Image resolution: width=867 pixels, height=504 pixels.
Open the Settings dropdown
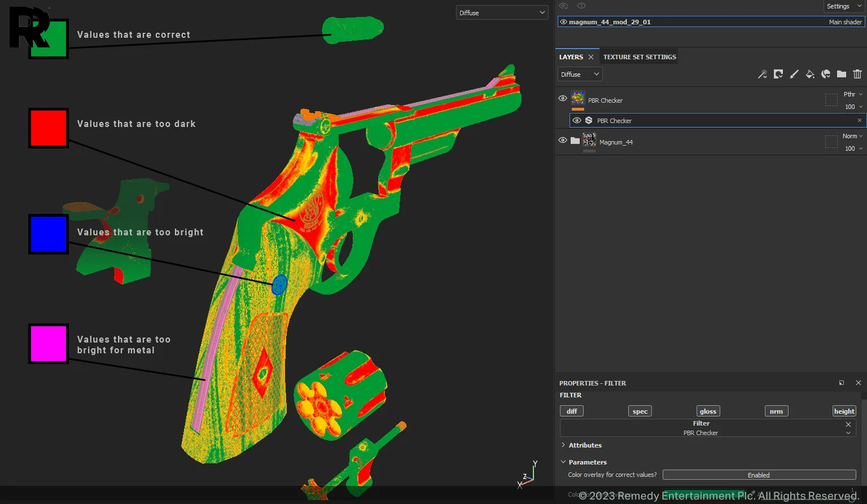[844, 6]
